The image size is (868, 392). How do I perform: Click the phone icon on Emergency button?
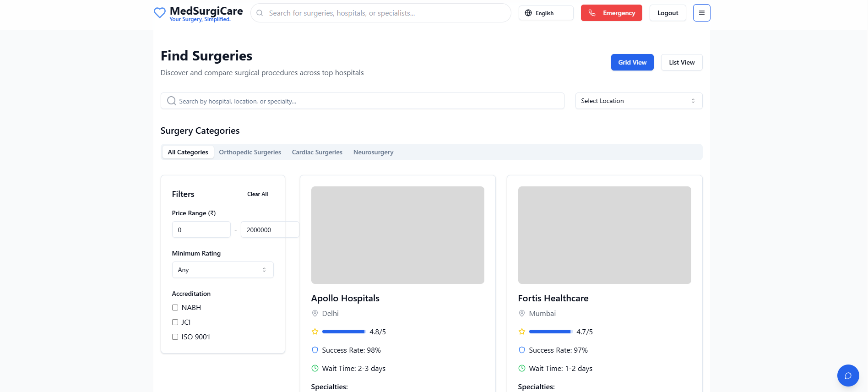[x=592, y=13]
